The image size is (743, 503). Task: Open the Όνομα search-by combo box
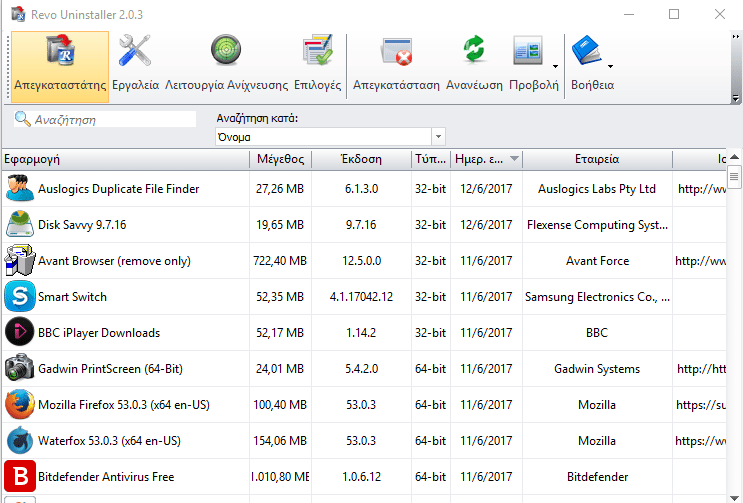pyautogui.click(x=330, y=137)
